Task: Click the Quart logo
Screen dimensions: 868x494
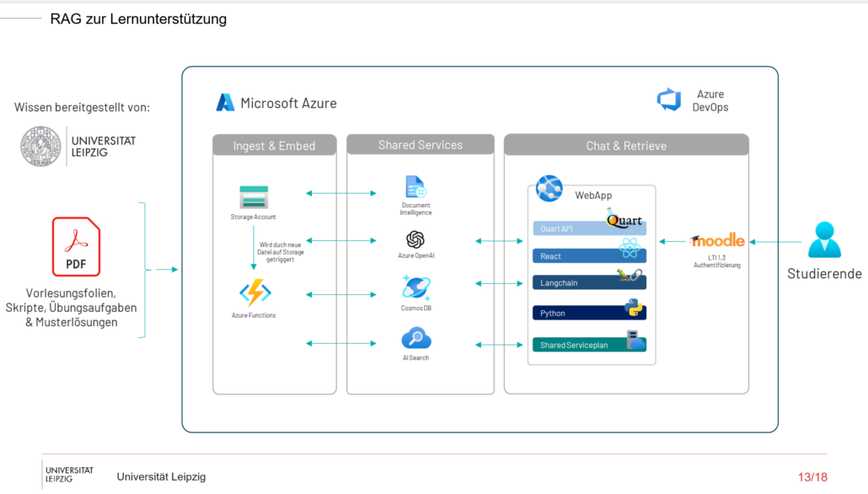Action: 624,219
